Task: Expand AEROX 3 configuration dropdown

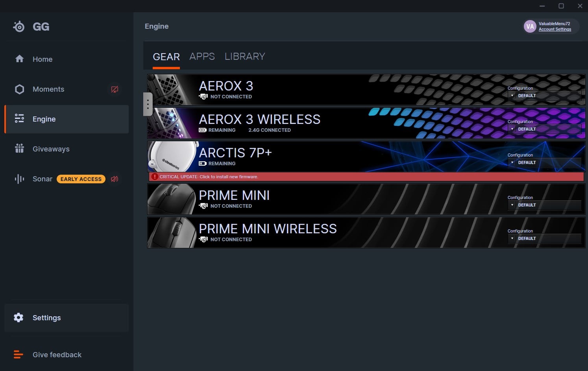Action: coord(544,96)
